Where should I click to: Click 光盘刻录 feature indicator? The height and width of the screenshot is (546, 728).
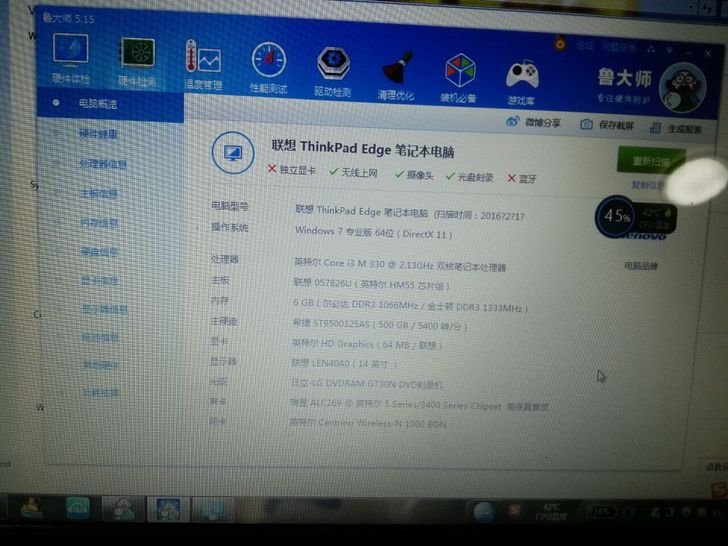point(469,177)
